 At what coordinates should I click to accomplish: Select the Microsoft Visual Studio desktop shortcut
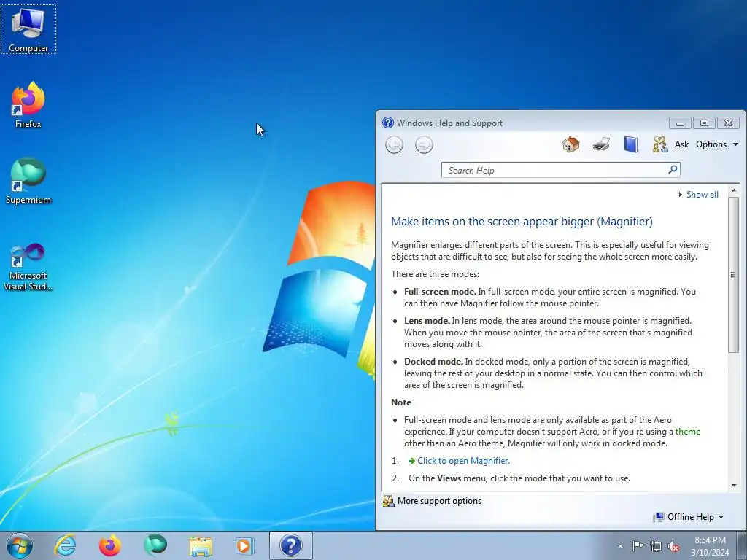[28, 267]
